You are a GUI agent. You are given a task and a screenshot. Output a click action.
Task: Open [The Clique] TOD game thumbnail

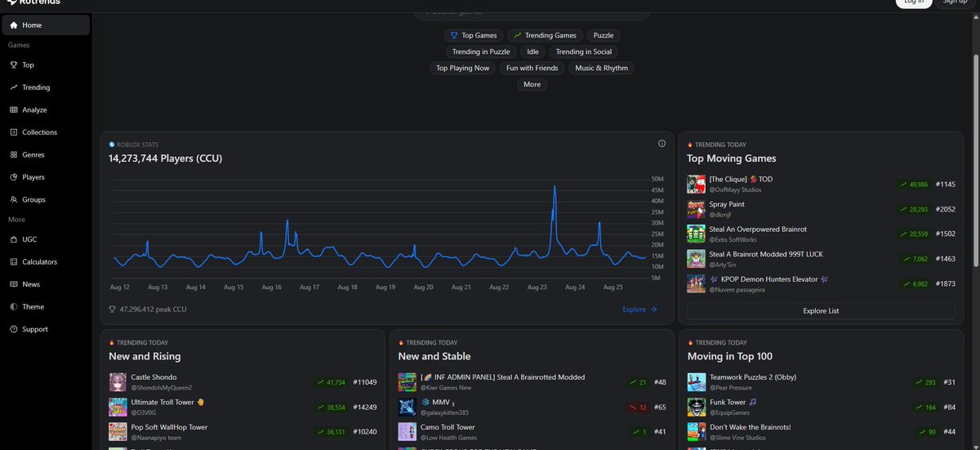tap(696, 184)
